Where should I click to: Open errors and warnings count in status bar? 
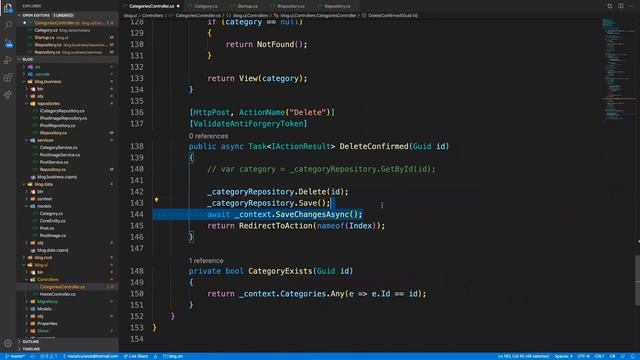49,356
